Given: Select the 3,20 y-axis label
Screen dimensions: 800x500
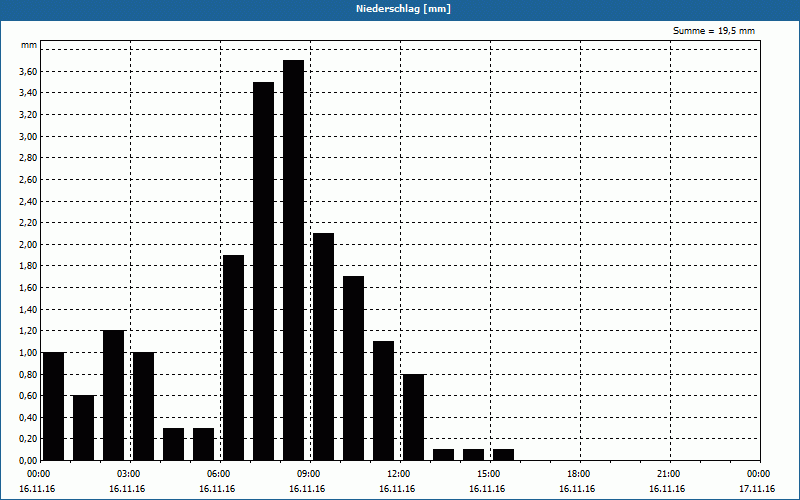Looking at the screenshot, I should [28, 115].
